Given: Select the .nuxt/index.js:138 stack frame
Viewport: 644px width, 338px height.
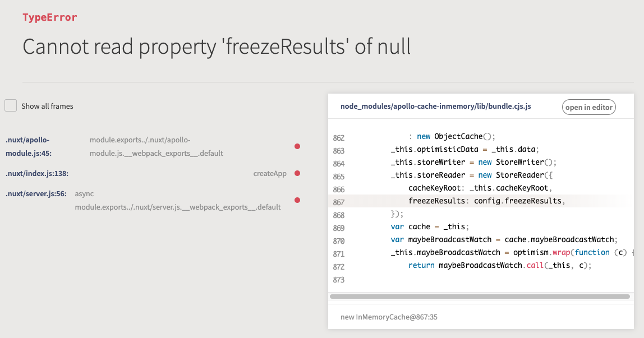Looking at the screenshot, I should click(153, 174).
